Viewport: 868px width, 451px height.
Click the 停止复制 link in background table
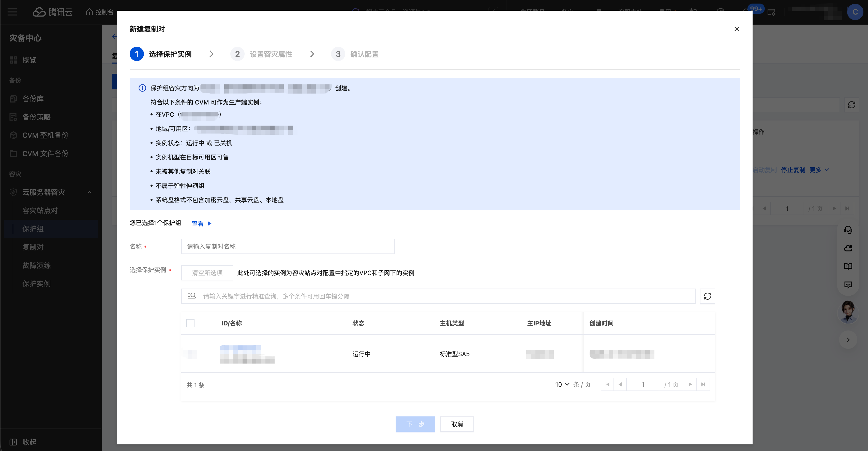click(x=793, y=170)
